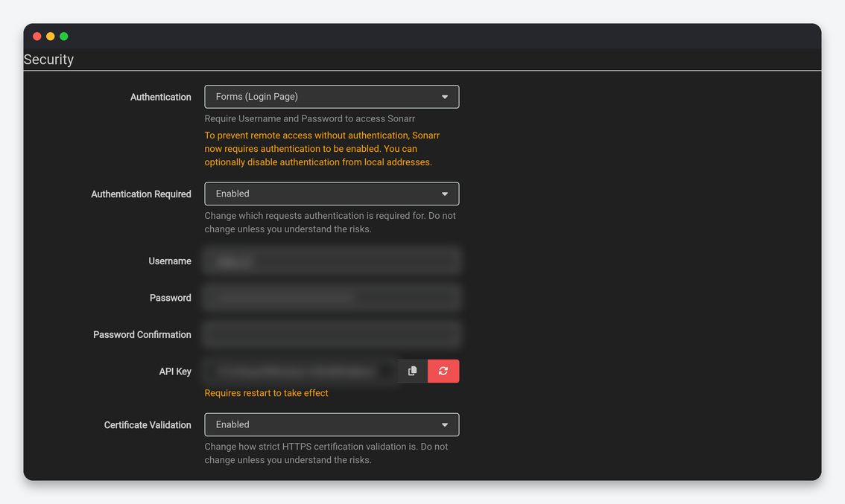Click the orange Sonarr authentication warning text
The image size is (845, 504).
pyautogui.click(x=322, y=149)
